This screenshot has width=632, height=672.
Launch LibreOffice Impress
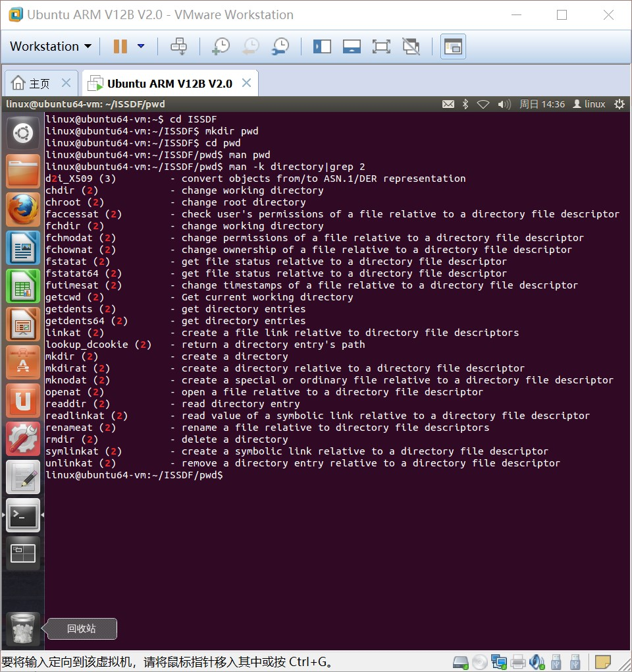click(x=23, y=324)
